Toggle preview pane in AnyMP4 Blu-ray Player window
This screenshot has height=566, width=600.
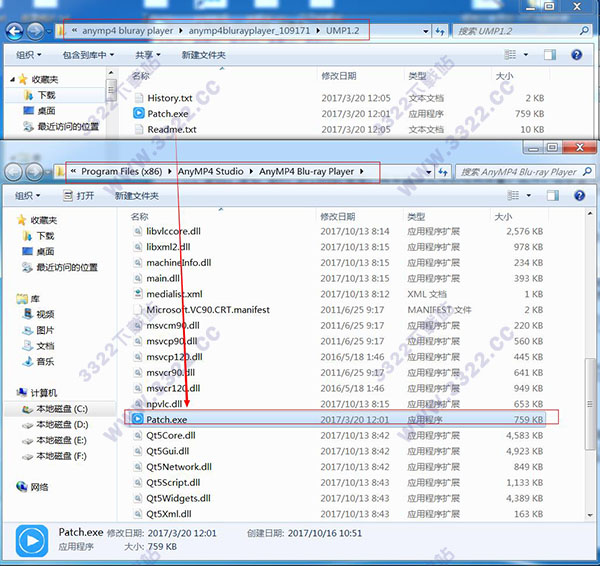553,196
